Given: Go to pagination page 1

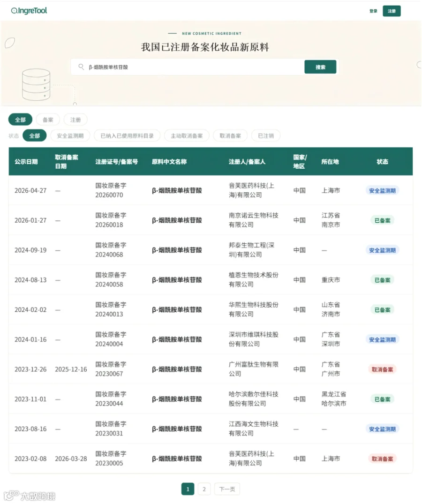Looking at the screenshot, I should [x=188, y=489].
